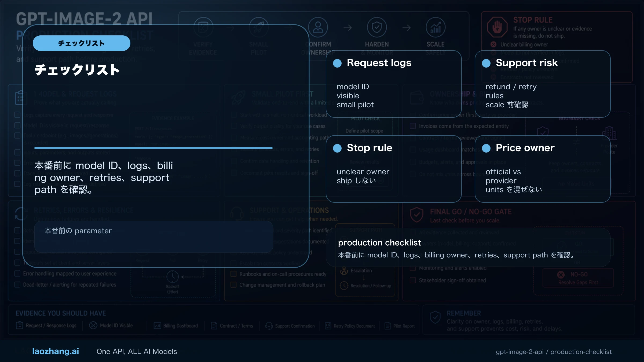
Task: Click the Verify Evidence step icon
Action: pos(203,27)
